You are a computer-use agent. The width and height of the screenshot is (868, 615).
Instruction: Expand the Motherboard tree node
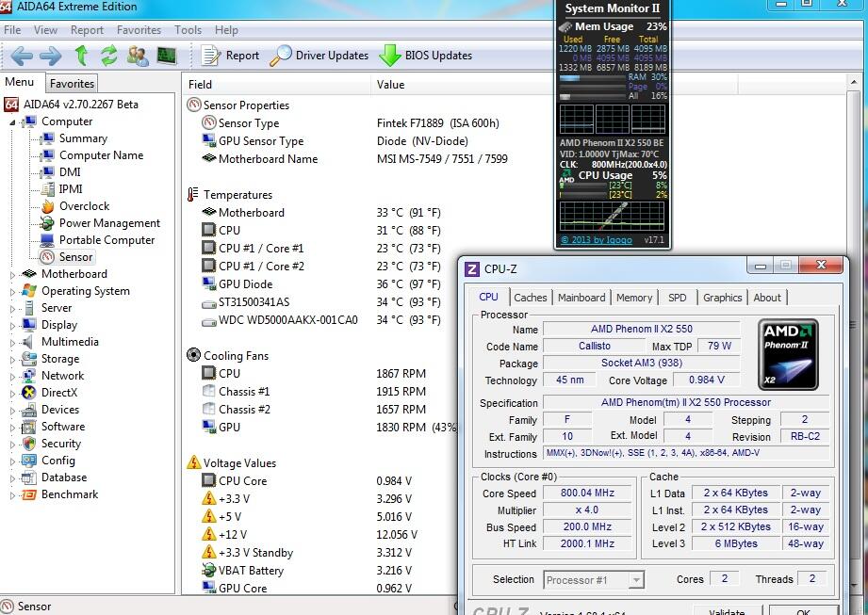[x=12, y=274]
